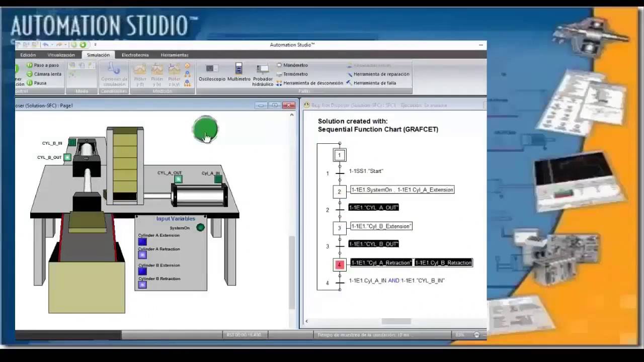
Task: Choose Herramienta de reparación
Action: point(377,74)
